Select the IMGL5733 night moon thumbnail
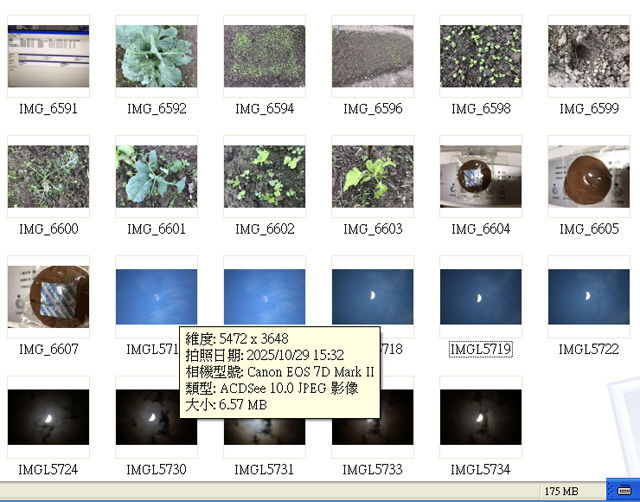 tap(373, 431)
